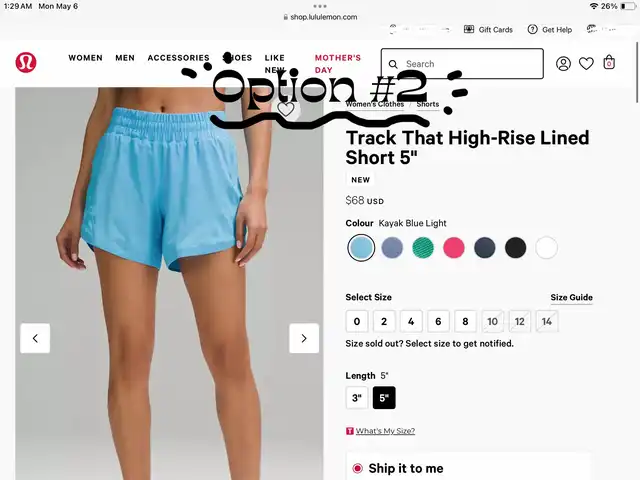Image resolution: width=640 pixels, height=480 pixels.
Task: Select size 6
Action: tap(438, 321)
